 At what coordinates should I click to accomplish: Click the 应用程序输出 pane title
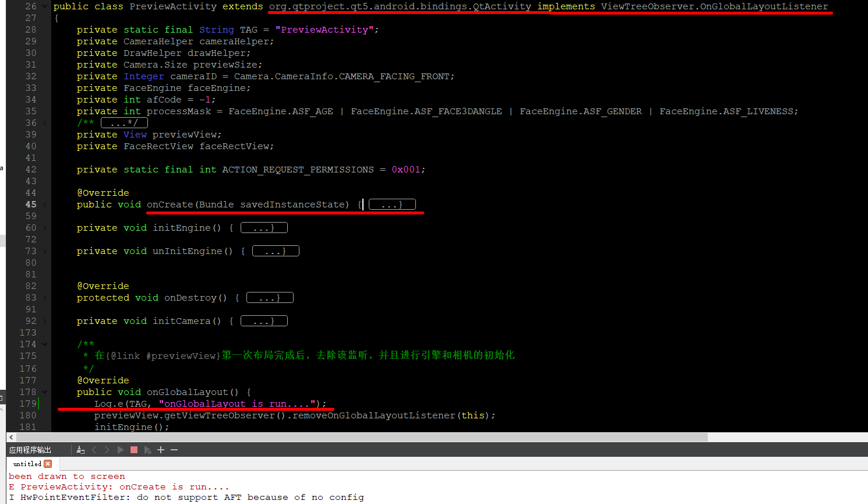(x=30, y=450)
